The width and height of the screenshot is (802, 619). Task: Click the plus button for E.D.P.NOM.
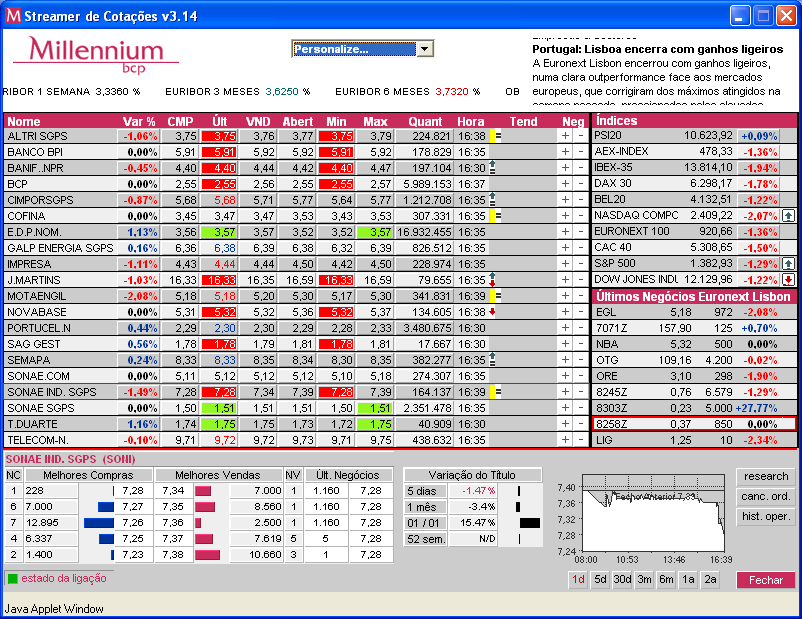click(x=565, y=232)
